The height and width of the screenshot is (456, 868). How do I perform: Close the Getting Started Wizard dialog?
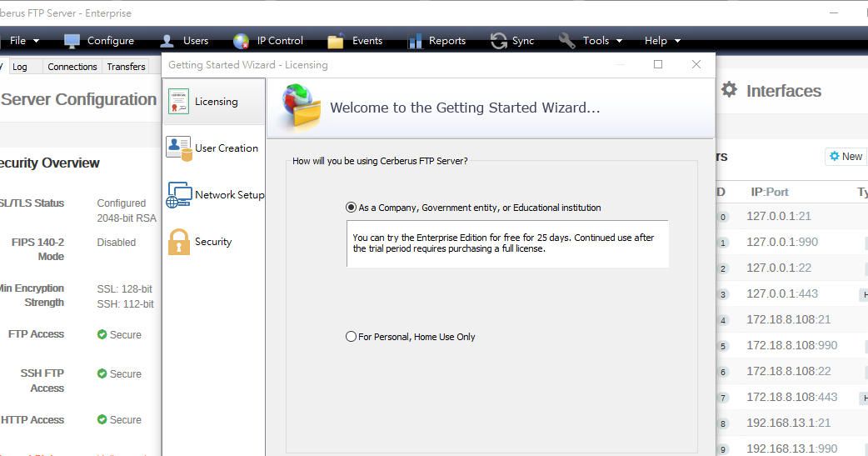696,64
